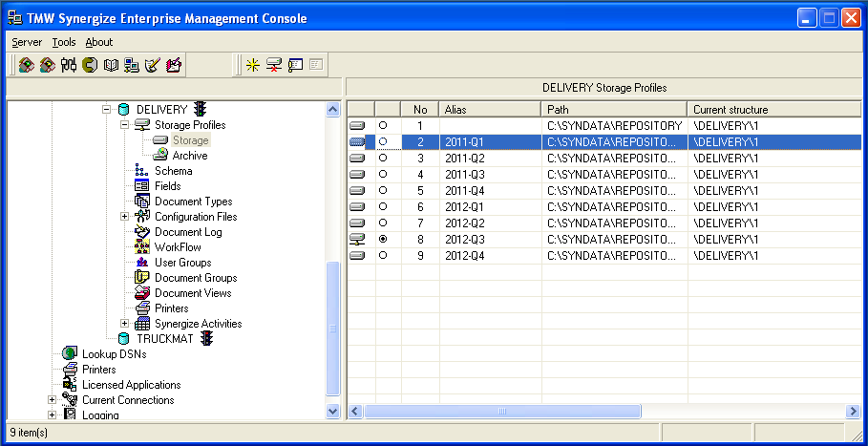868x446 pixels.
Task: Open the Server menu
Action: pyautogui.click(x=27, y=42)
